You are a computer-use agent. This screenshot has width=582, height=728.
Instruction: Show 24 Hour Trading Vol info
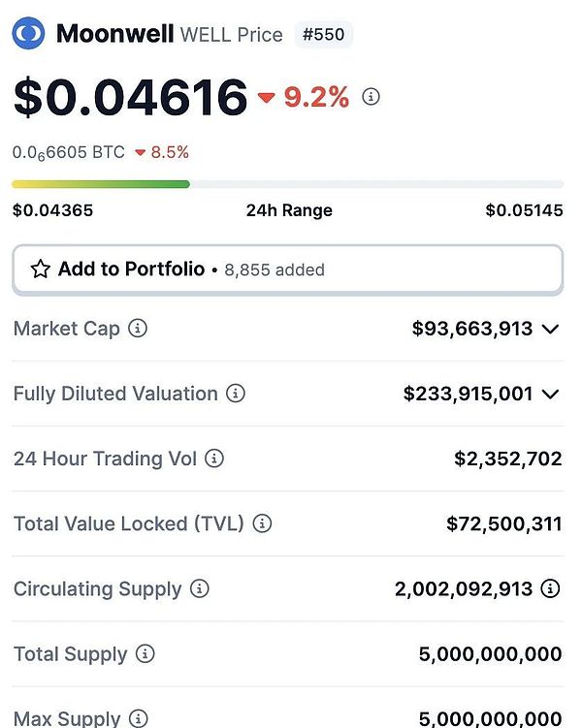tap(214, 459)
